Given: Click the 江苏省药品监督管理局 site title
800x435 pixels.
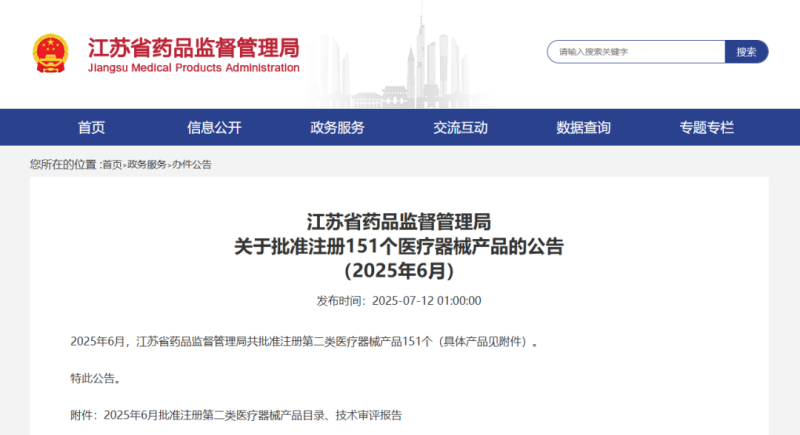Looking at the screenshot, I should coord(193,46).
